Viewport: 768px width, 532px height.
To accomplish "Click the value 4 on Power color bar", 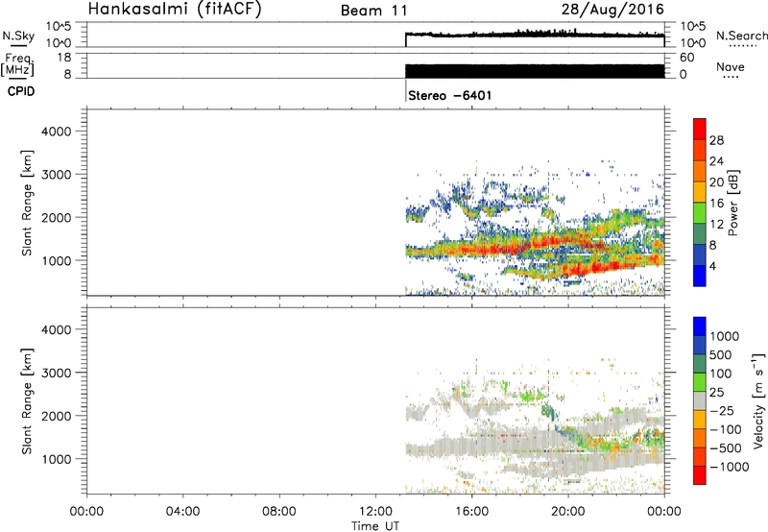I will click(x=712, y=266).
